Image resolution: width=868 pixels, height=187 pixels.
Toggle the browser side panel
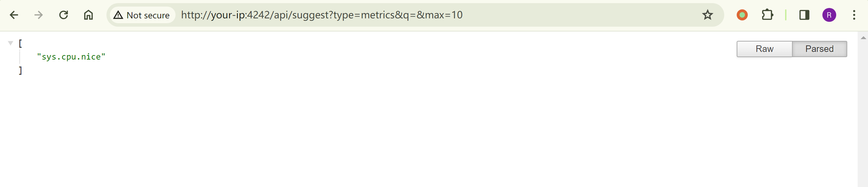[x=804, y=15]
